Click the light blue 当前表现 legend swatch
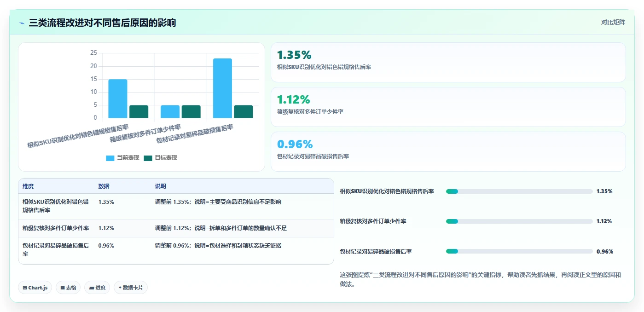 point(110,158)
